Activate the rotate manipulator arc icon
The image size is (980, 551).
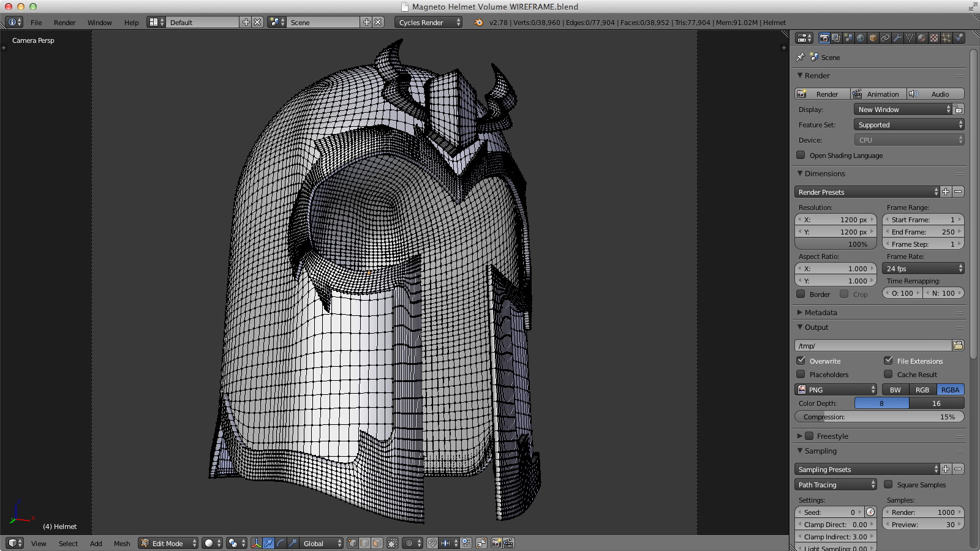281,543
